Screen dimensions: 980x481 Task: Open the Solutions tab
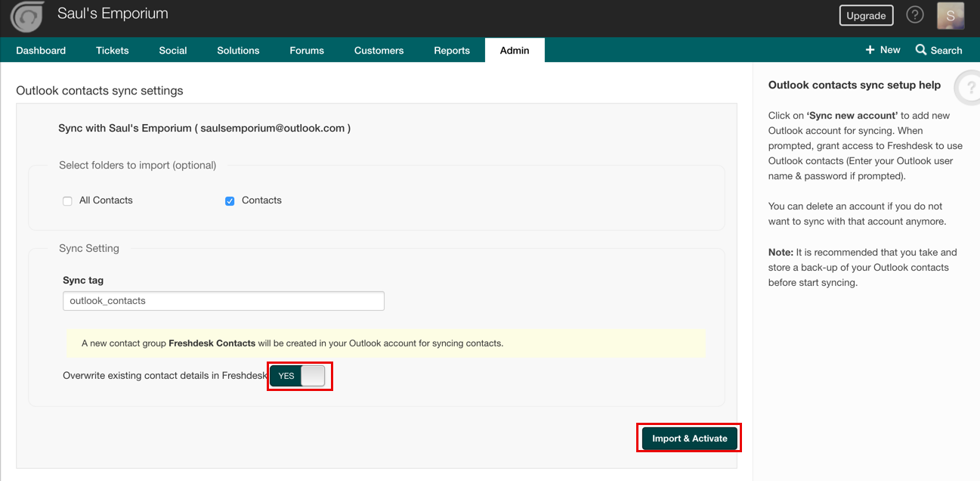pos(238,51)
